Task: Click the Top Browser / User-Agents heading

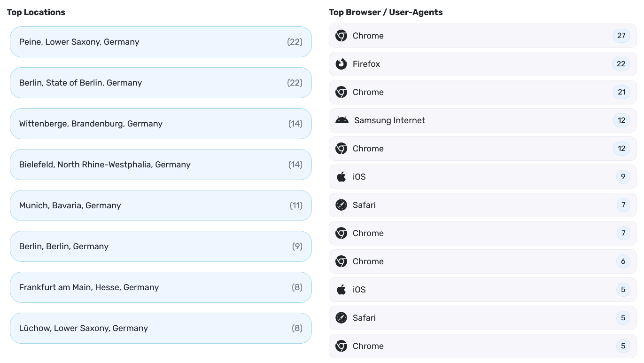Action: click(x=386, y=12)
